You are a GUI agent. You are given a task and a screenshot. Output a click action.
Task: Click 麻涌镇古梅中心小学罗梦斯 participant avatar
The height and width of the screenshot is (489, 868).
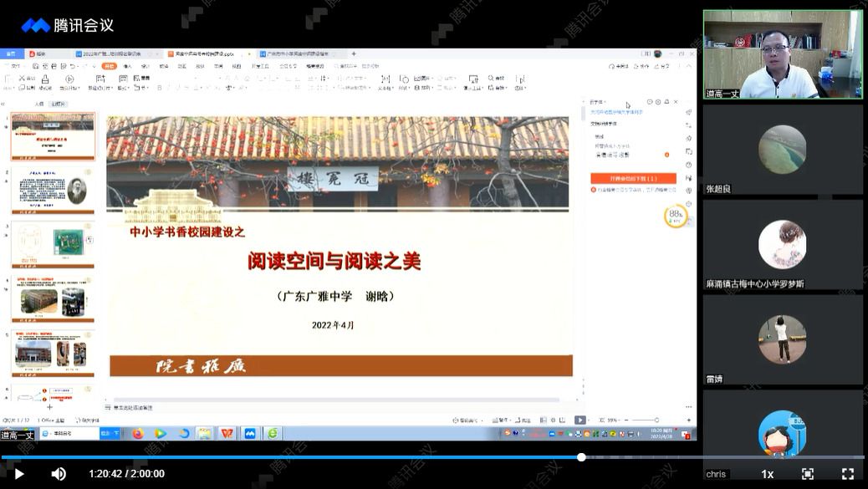click(782, 244)
